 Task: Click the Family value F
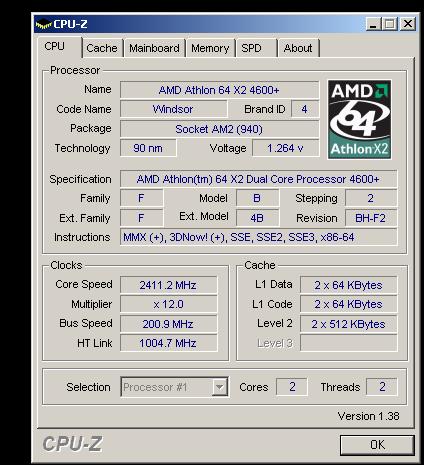click(141, 198)
